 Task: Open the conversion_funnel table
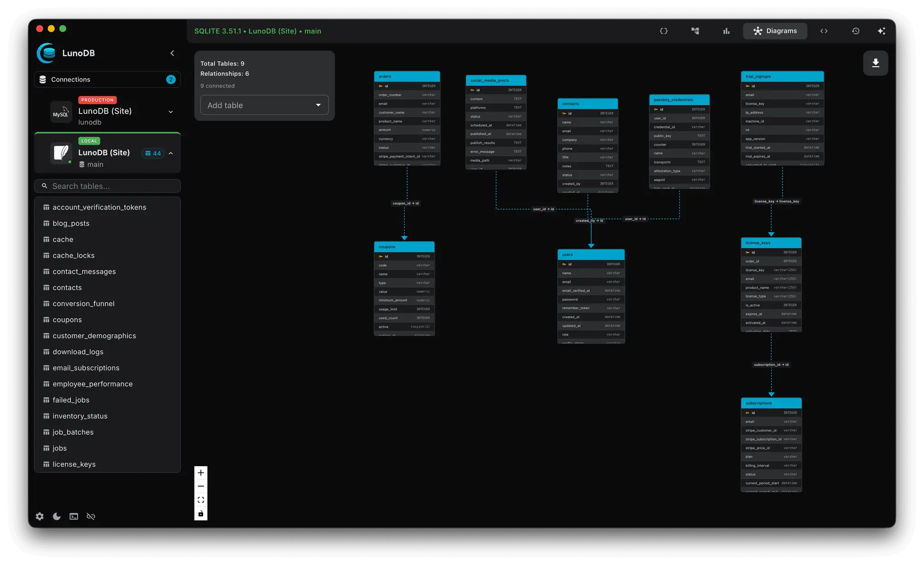pyautogui.click(x=107, y=304)
